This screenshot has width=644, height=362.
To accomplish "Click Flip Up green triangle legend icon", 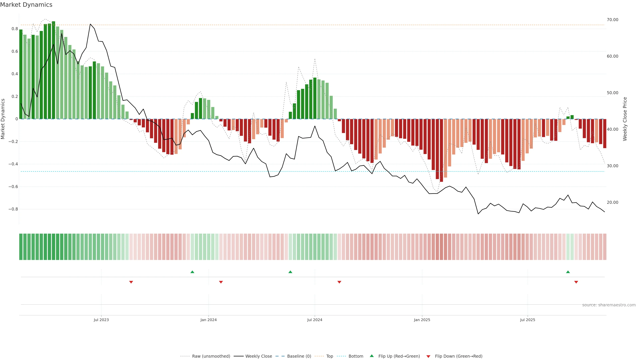I will tap(372, 356).
